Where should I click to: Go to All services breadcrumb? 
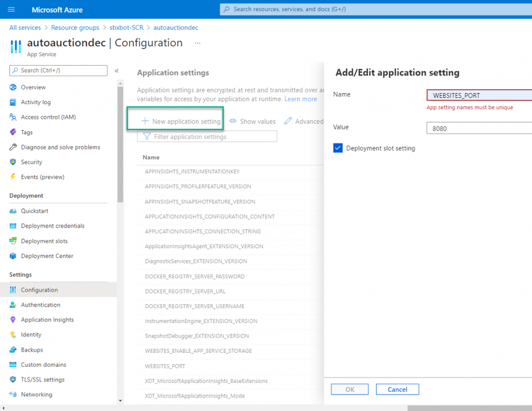pos(25,28)
